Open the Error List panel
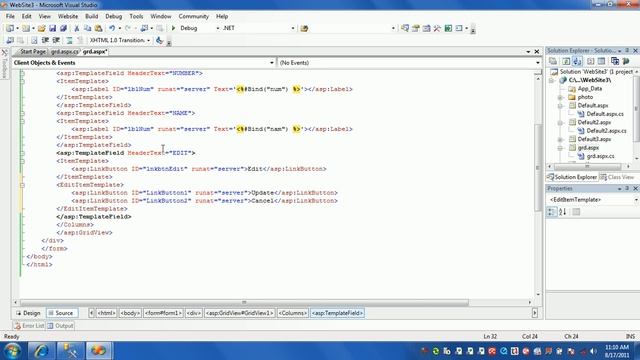The image size is (640, 360). pos(29,326)
